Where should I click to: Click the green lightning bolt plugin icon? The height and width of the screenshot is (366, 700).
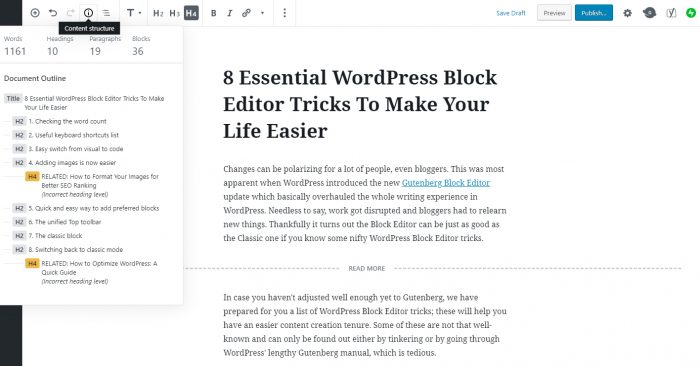point(691,13)
